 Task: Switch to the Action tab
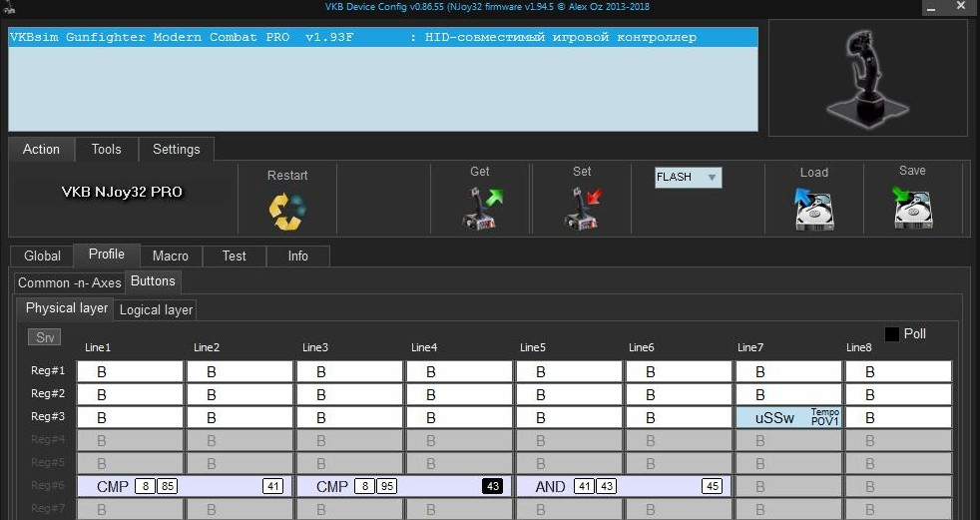tap(41, 150)
